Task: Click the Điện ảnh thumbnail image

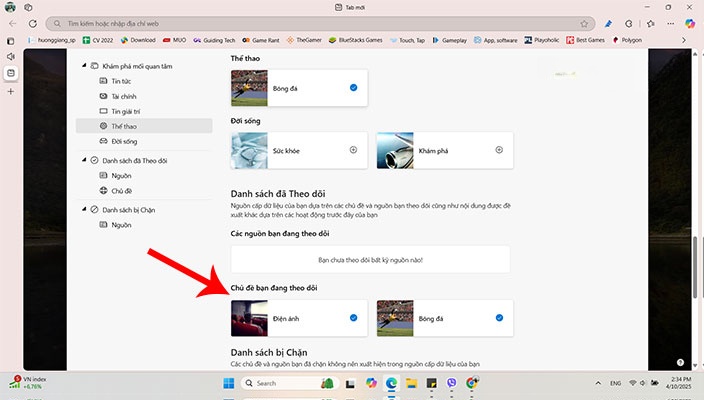Action: click(x=249, y=318)
